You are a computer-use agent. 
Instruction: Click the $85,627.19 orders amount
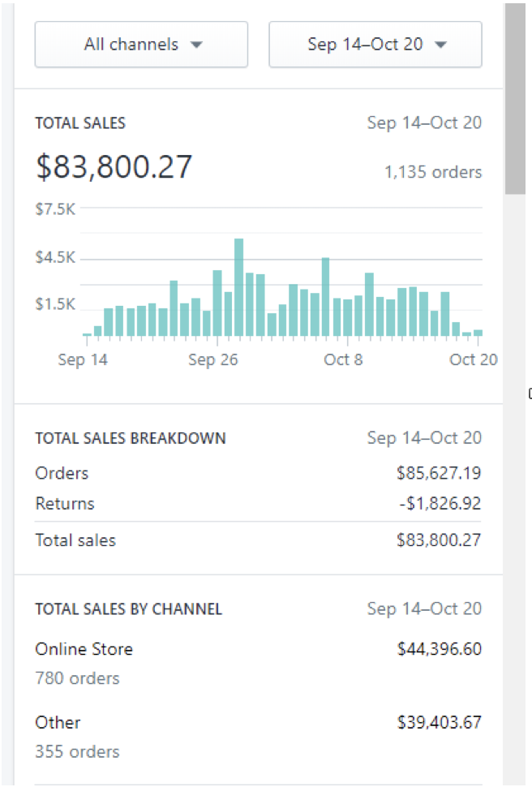pos(438,473)
